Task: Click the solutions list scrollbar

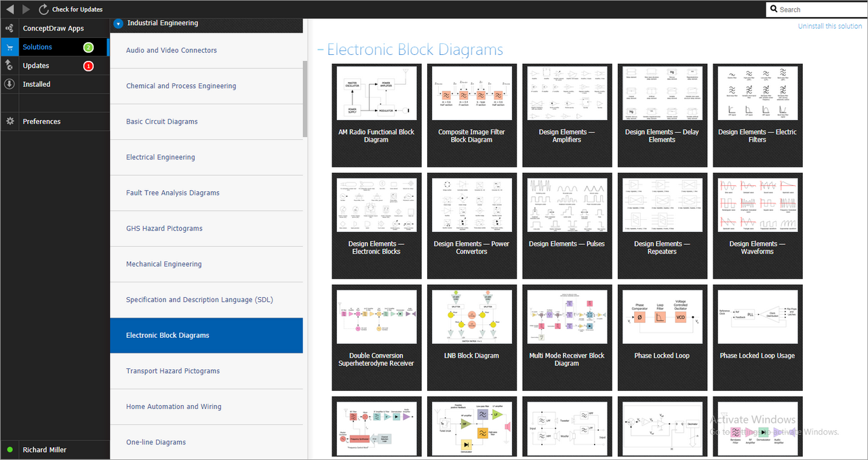Action: (305, 98)
